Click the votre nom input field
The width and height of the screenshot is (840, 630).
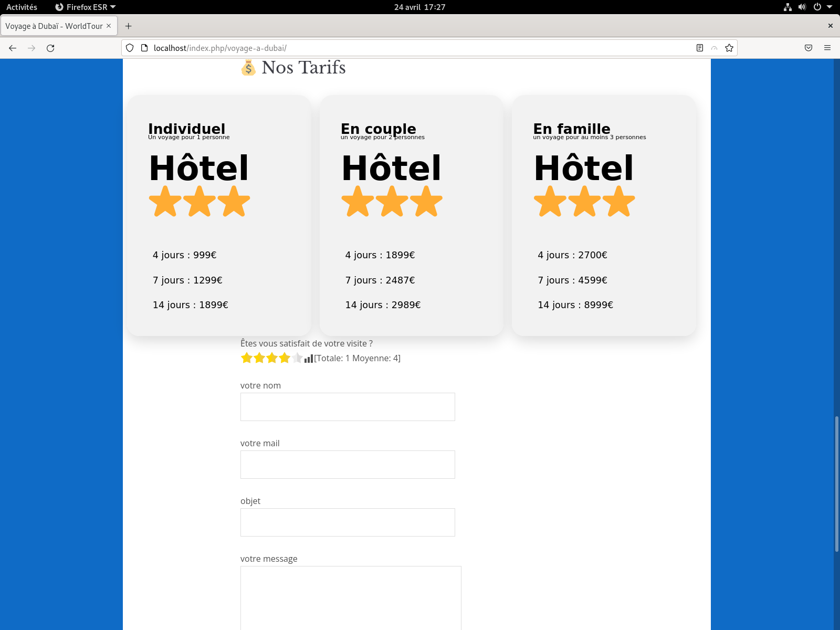[348, 407]
